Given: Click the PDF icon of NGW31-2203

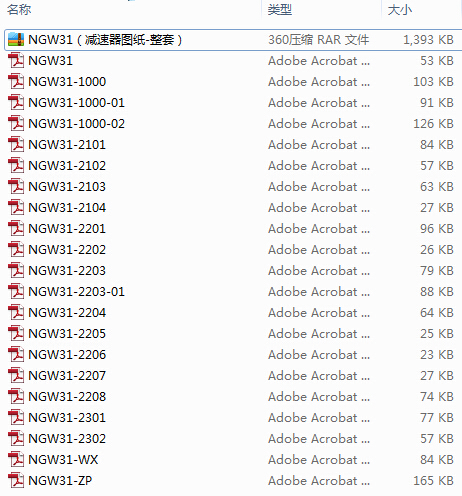Looking at the screenshot, I should click(x=16, y=270).
